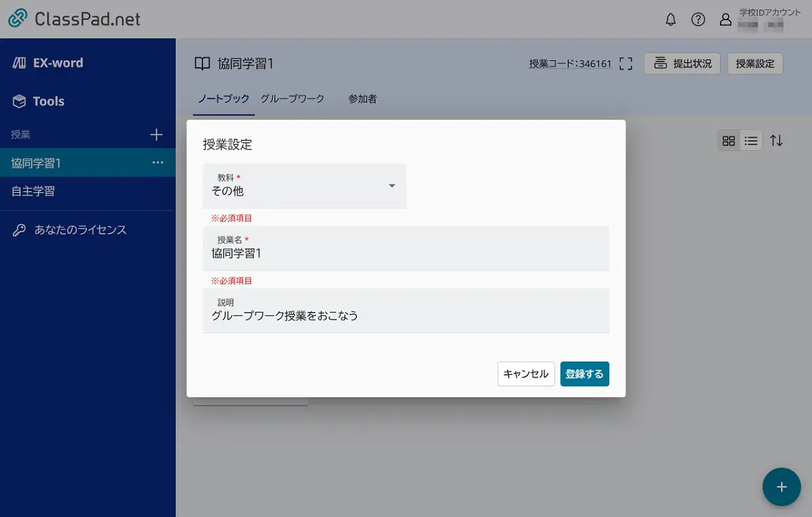Click the キャンセル button
Viewport: 812px width, 517px height.
[526, 374]
